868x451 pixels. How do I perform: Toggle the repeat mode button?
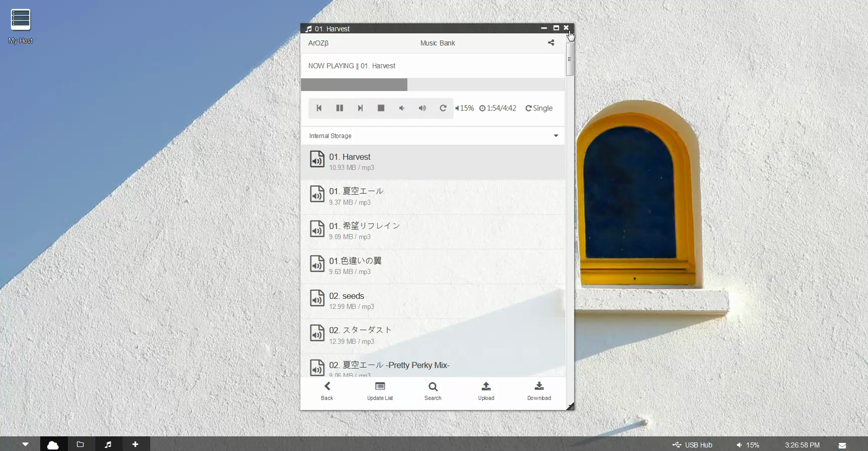pos(443,108)
